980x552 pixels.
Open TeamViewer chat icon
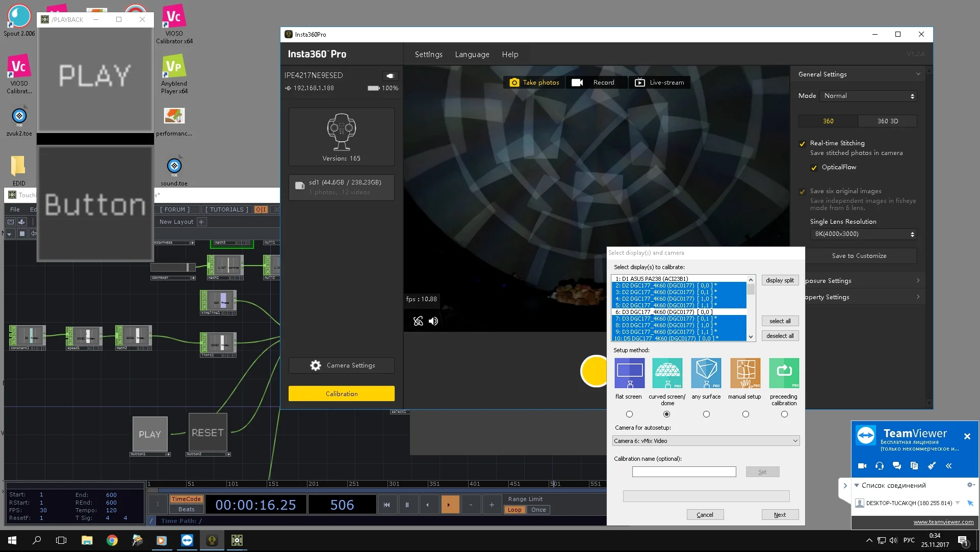(897, 466)
